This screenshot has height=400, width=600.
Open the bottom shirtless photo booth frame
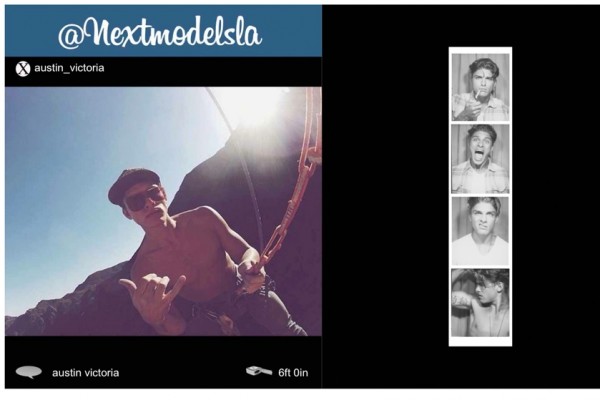(480, 302)
